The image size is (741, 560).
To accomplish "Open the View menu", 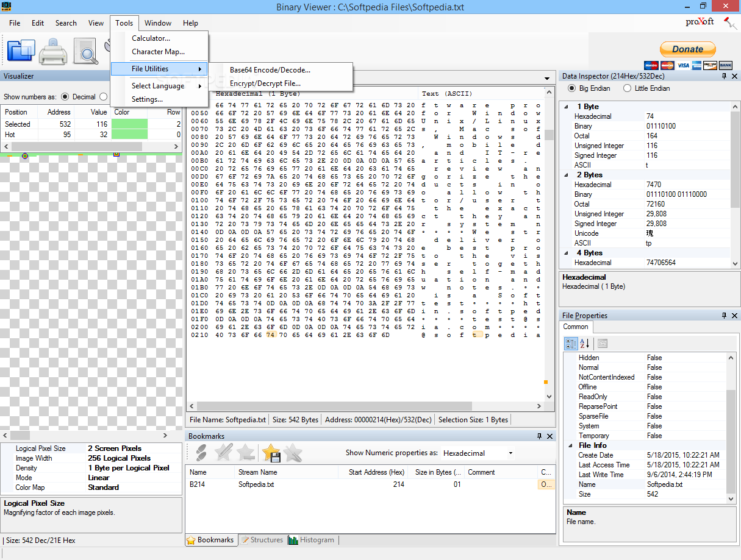I will tap(96, 23).
